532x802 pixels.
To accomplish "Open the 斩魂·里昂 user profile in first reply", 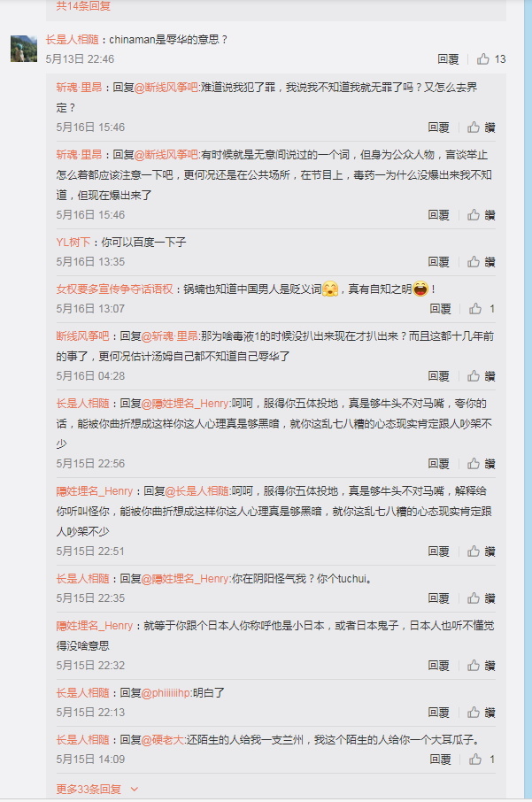I will pos(79,88).
